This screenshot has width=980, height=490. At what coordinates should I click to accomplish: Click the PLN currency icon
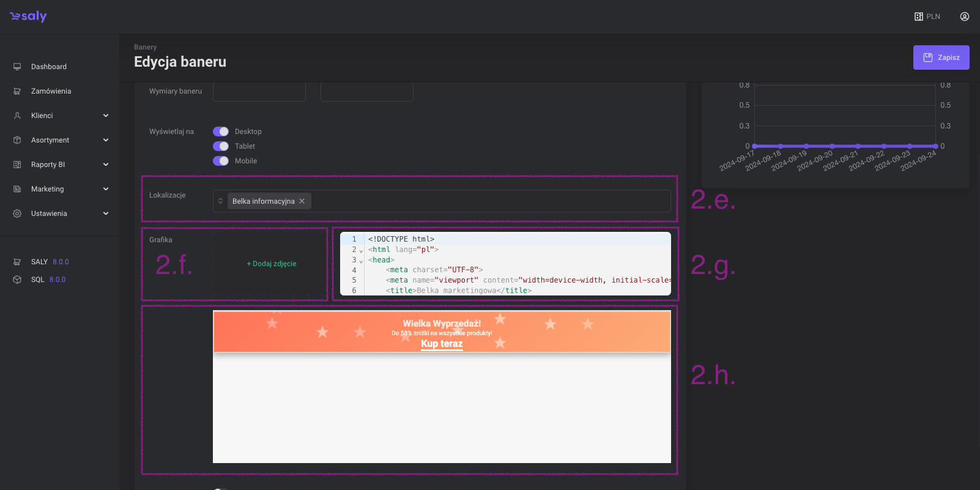tap(918, 17)
